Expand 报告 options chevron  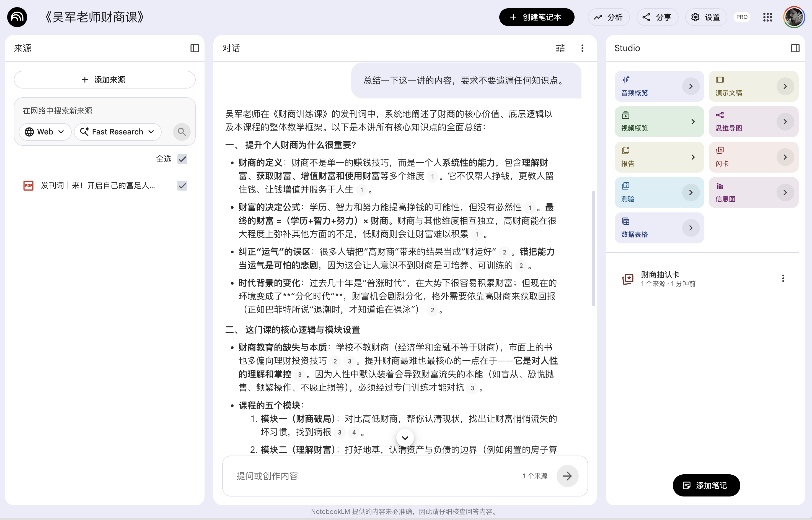[x=693, y=157]
